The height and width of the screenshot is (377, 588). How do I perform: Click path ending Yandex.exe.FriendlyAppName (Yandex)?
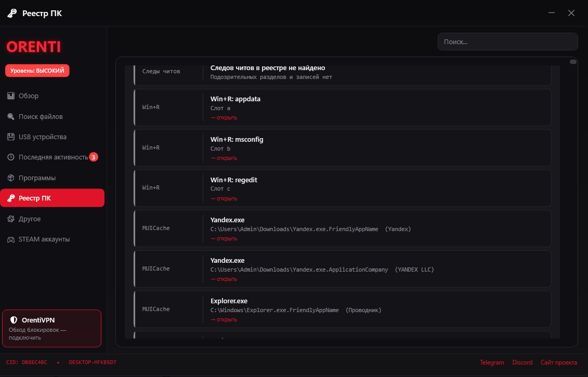(310, 229)
